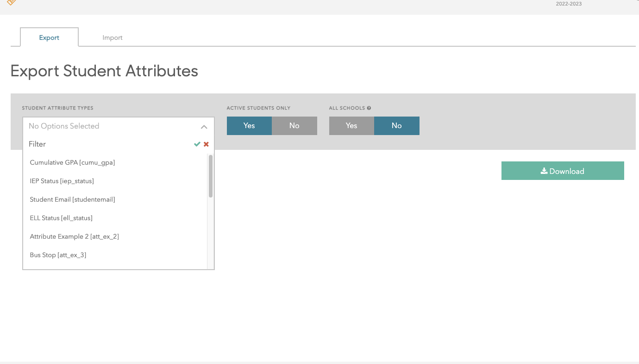The image size is (639, 364).
Task: Click the Download button
Action: [562, 171]
